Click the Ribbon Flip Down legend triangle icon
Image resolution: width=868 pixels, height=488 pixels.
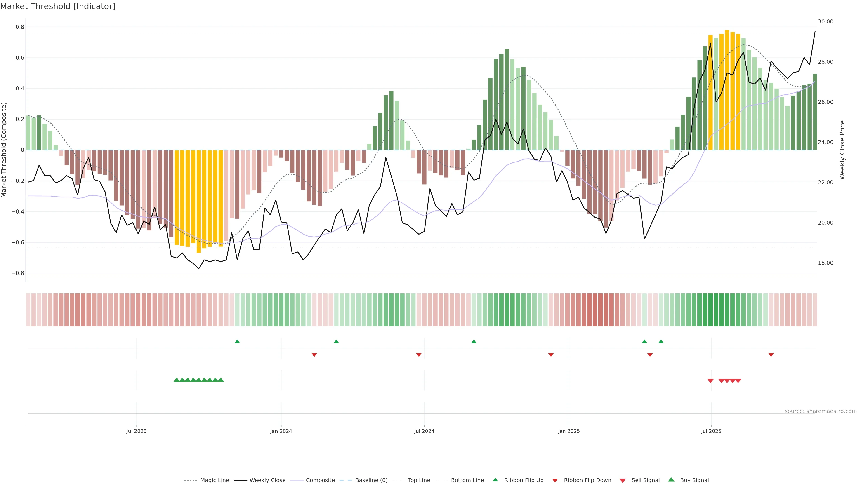pyautogui.click(x=555, y=481)
